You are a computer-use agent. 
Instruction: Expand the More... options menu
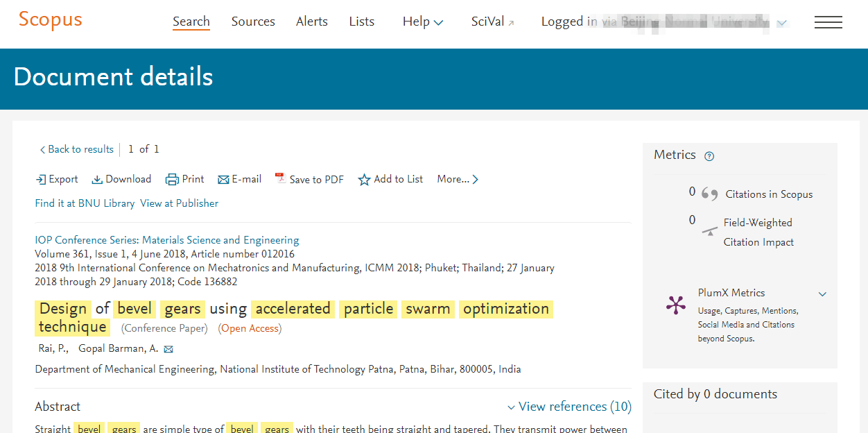pos(458,180)
